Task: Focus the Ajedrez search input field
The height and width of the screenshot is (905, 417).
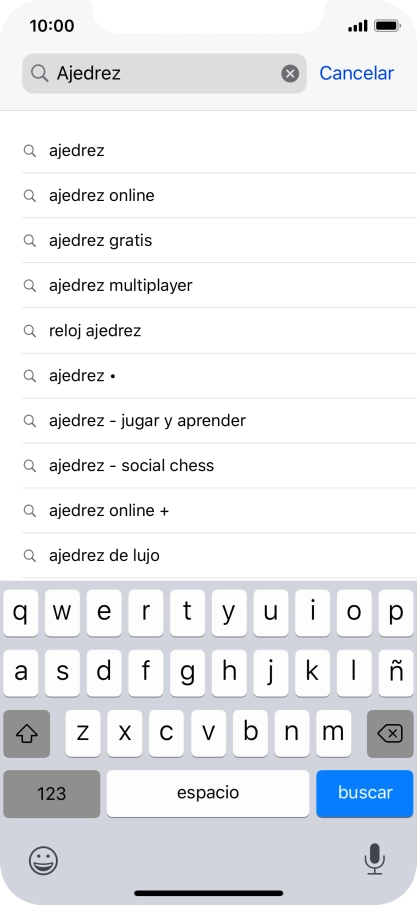Action: click(x=165, y=73)
